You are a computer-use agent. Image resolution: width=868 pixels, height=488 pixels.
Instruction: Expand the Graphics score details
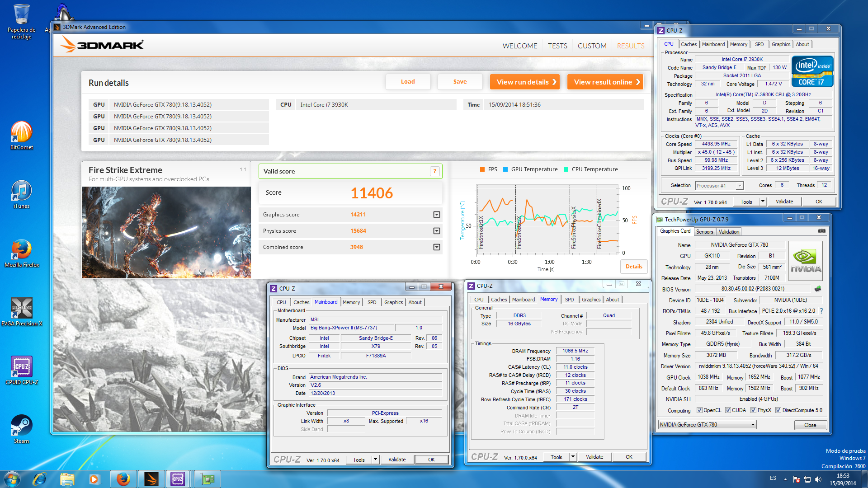pyautogui.click(x=436, y=215)
